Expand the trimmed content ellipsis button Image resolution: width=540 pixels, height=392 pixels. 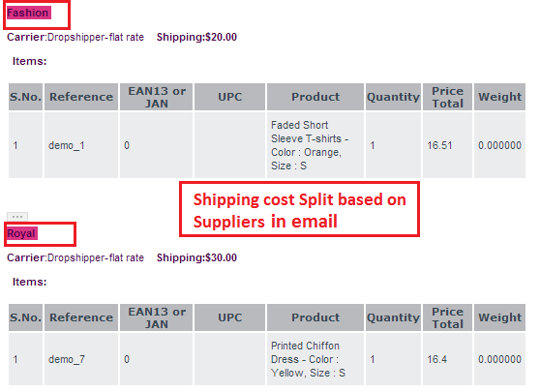pos(17,217)
